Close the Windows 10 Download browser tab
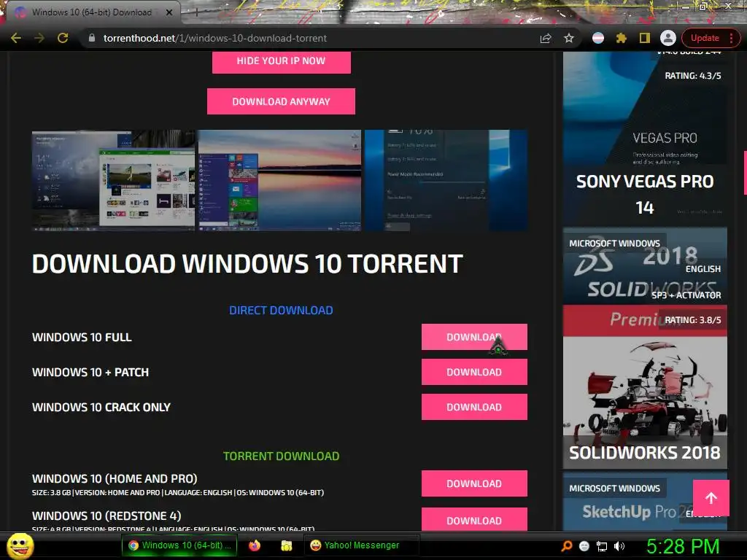The height and width of the screenshot is (560, 747). point(169,12)
